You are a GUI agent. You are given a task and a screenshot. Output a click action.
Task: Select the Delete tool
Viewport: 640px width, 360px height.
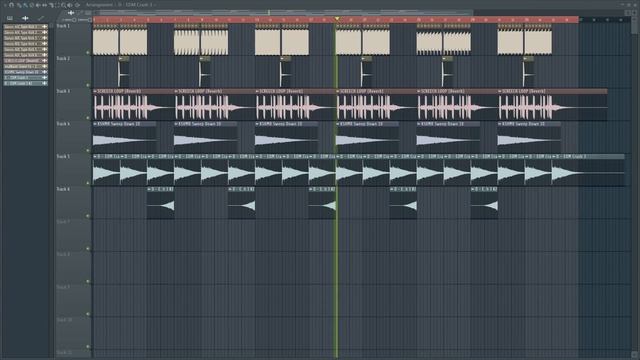point(31,5)
